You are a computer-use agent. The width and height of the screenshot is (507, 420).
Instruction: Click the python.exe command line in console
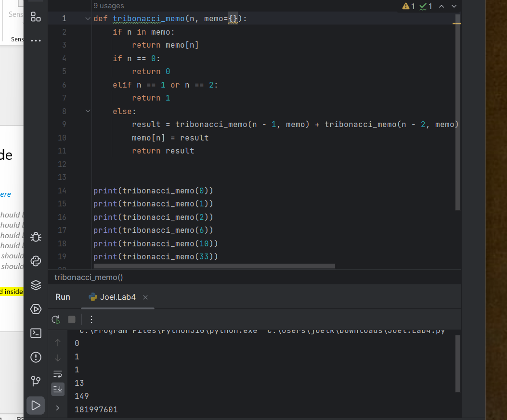coord(262,331)
